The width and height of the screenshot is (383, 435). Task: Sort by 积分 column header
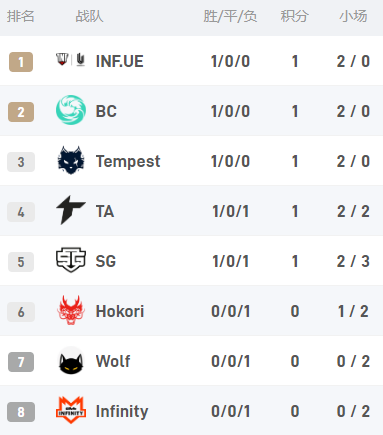[294, 16]
